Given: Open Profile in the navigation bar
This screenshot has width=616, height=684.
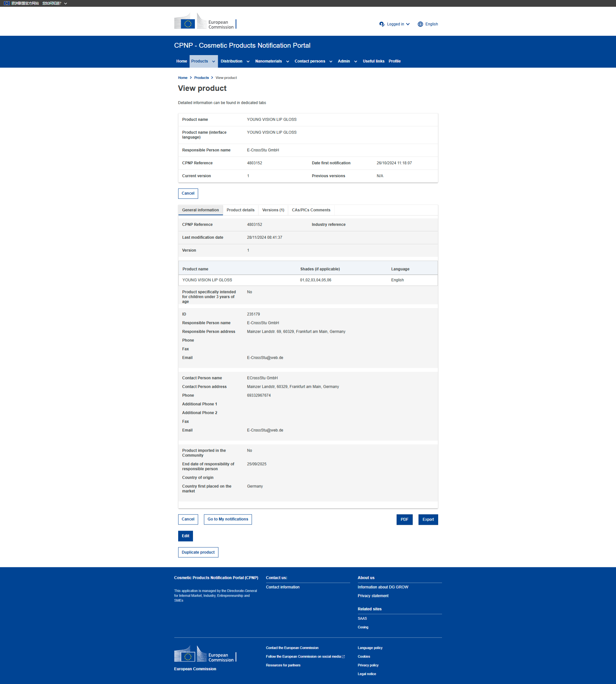Looking at the screenshot, I should click(x=395, y=61).
